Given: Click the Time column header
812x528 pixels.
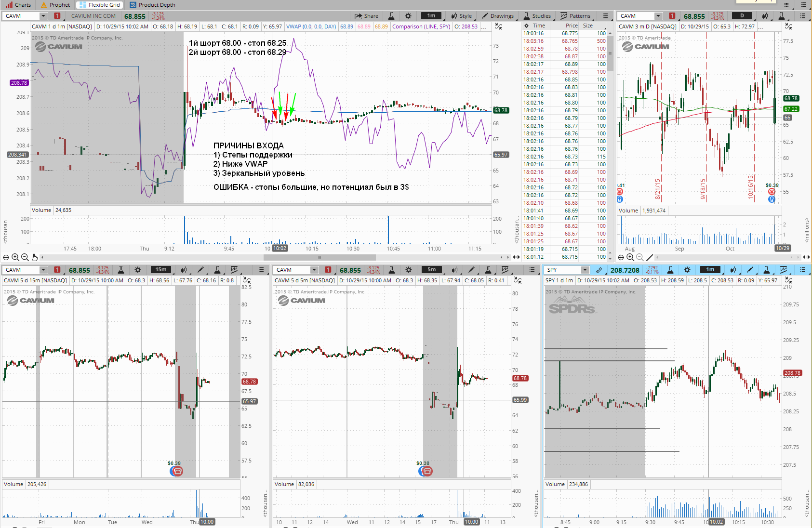Looking at the screenshot, I should pyautogui.click(x=539, y=26).
